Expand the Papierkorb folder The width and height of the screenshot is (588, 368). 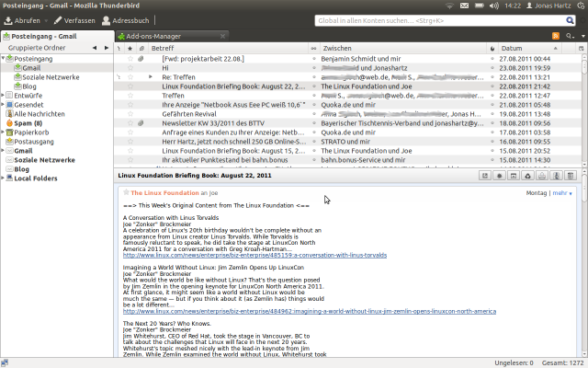[x=3, y=132]
